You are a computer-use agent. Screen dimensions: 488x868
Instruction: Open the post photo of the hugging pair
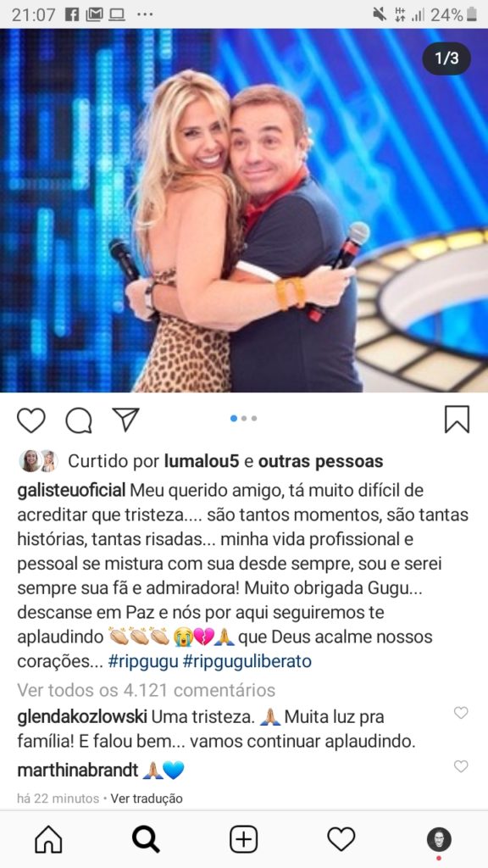244,210
